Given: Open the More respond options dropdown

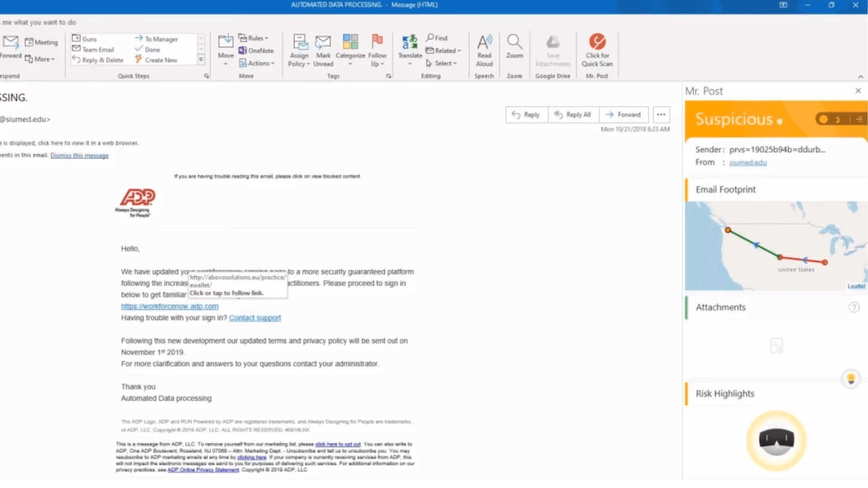Looking at the screenshot, I should [x=40, y=59].
